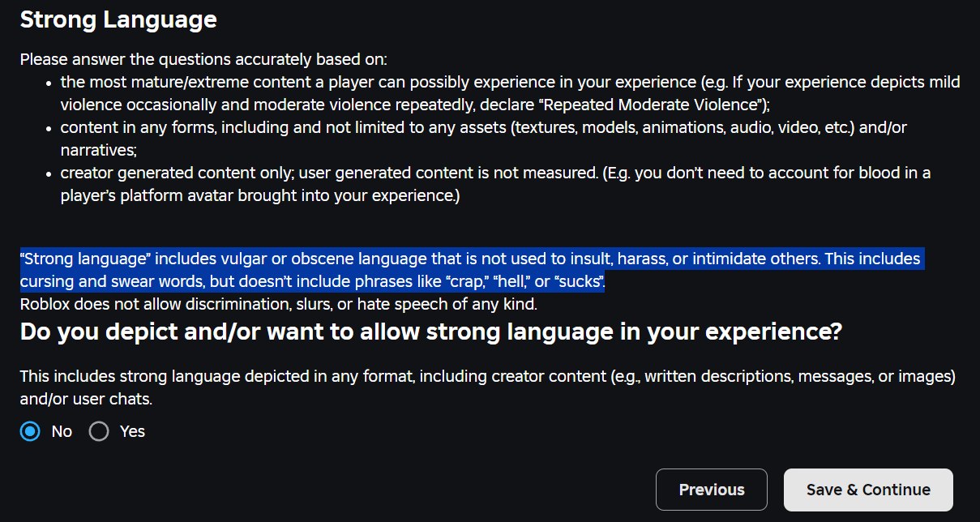Click the "Strong Language" page heading

click(x=118, y=19)
